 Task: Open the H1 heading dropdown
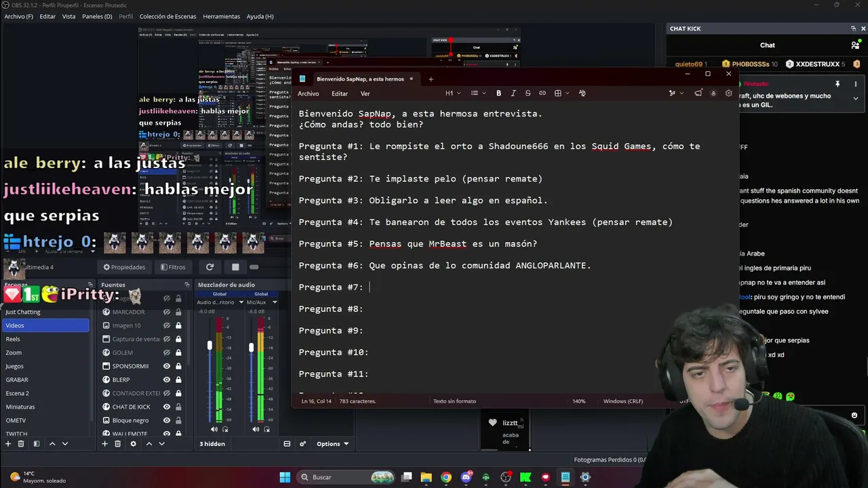coord(453,93)
